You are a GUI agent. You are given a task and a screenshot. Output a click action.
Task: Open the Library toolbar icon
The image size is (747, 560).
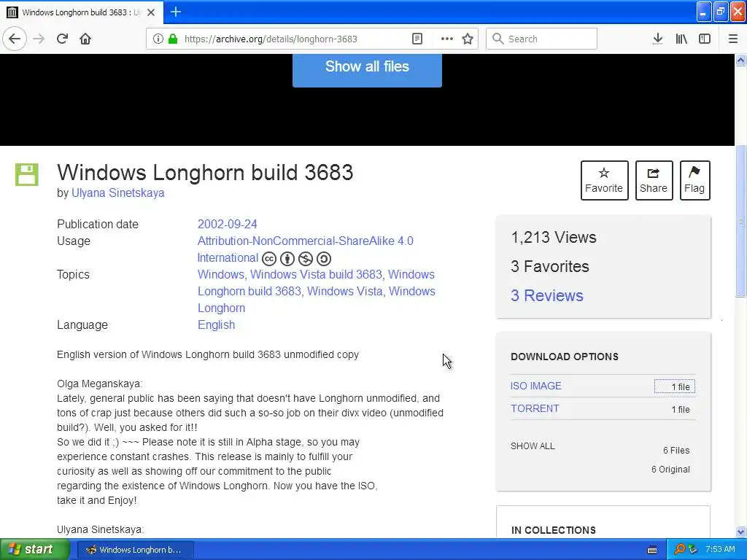coord(681,39)
